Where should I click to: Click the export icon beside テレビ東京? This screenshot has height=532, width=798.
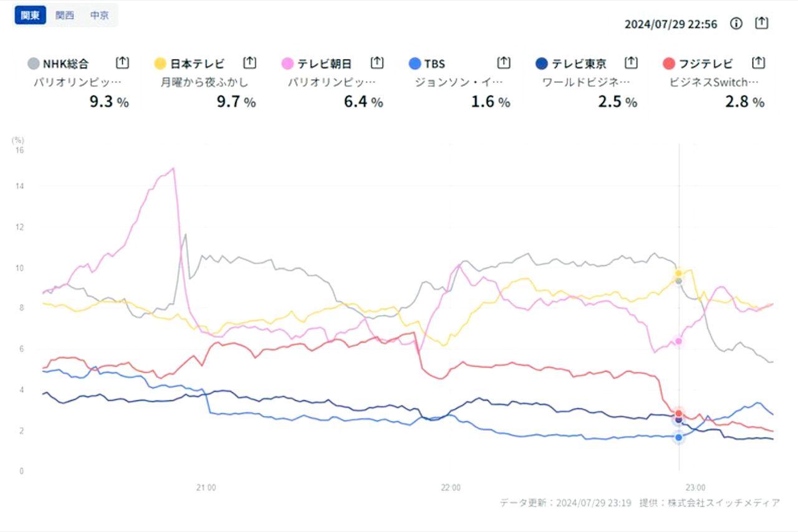coord(631,62)
